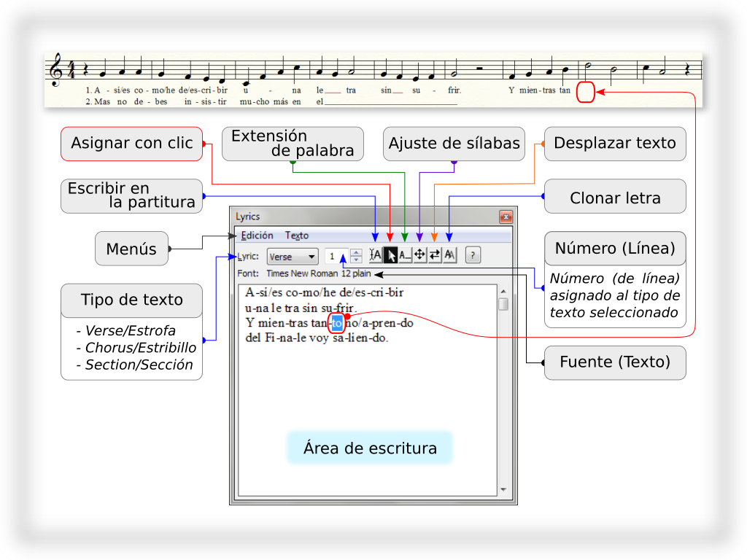
Task: Click the shift lyrics swap-arrows icon
Action: (435, 255)
